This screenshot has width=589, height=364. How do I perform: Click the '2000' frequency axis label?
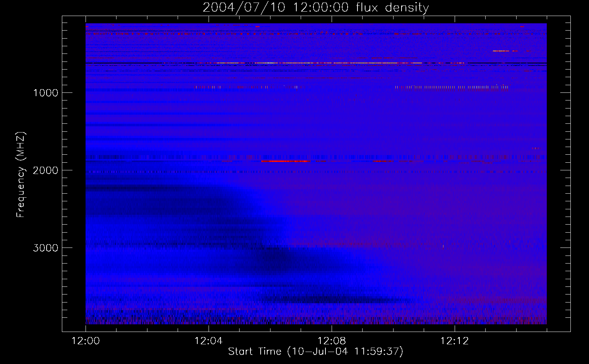click(46, 170)
